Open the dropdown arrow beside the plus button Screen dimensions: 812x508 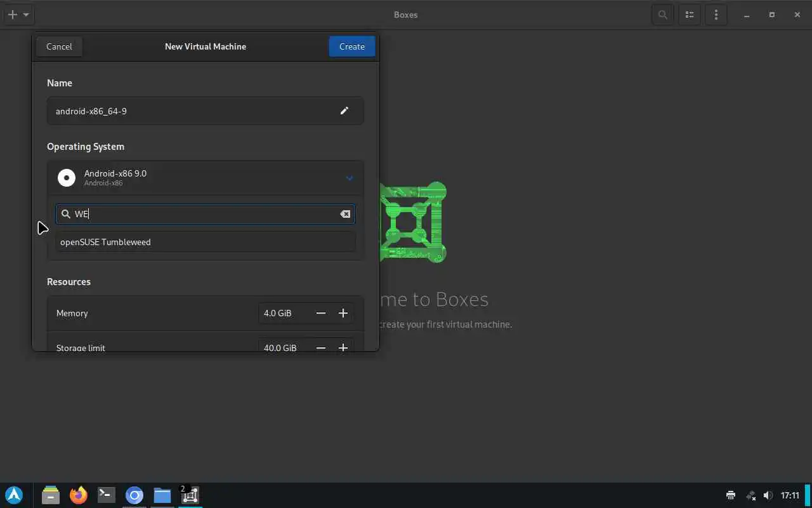(x=26, y=14)
